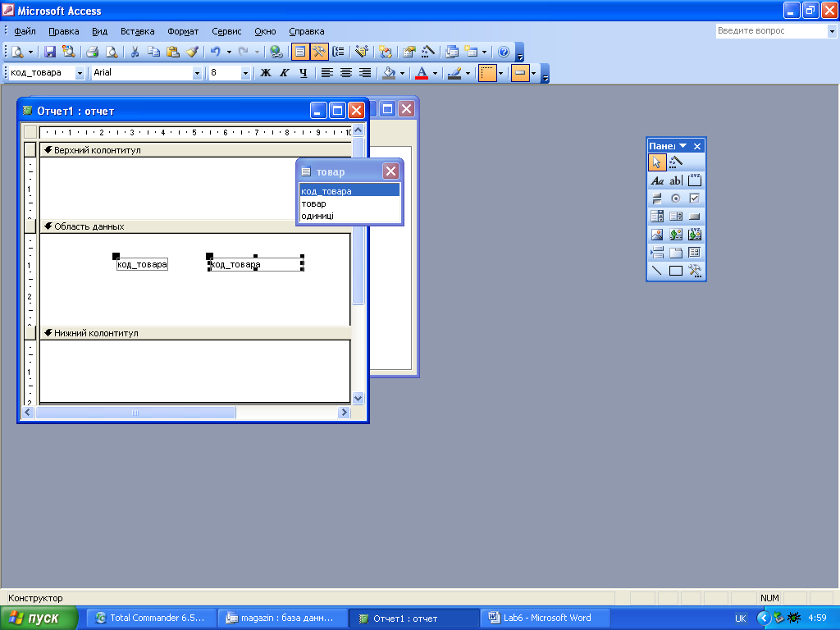The image size is (840, 630).
Task: Open the Sorting and Grouping dialog icon
Action: [x=338, y=52]
